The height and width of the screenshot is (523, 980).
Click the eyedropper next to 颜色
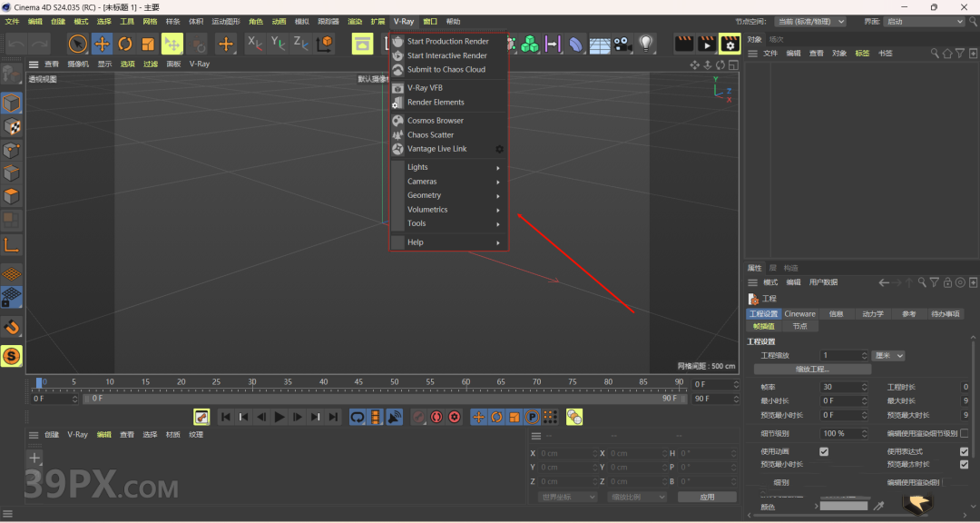tap(878, 506)
